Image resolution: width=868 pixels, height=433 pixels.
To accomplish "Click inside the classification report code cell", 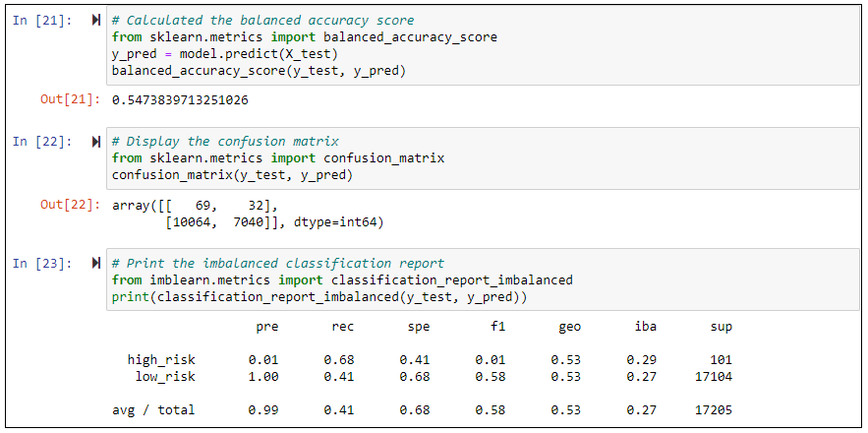I will [x=483, y=280].
